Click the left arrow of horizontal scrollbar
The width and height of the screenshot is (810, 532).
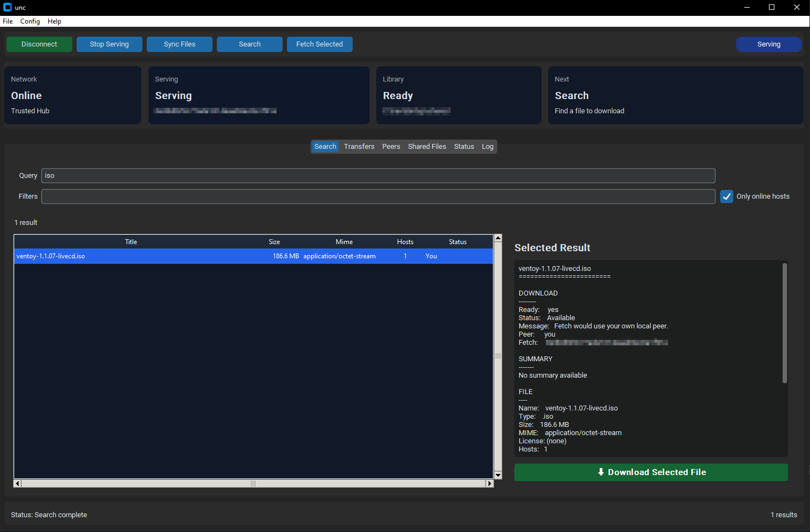click(x=18, y=483)
